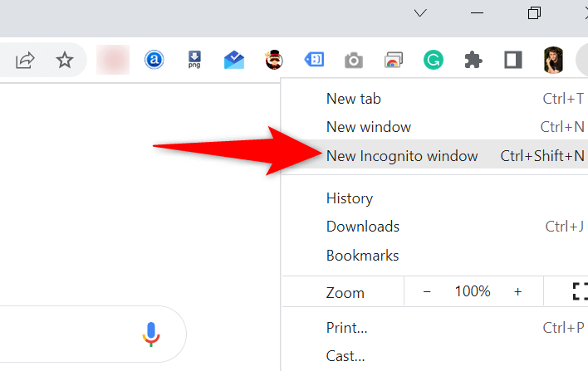Enter fullscreen mode from Zoom row
Viewport: 588px width, 371px height.
(x=579, y=291)
